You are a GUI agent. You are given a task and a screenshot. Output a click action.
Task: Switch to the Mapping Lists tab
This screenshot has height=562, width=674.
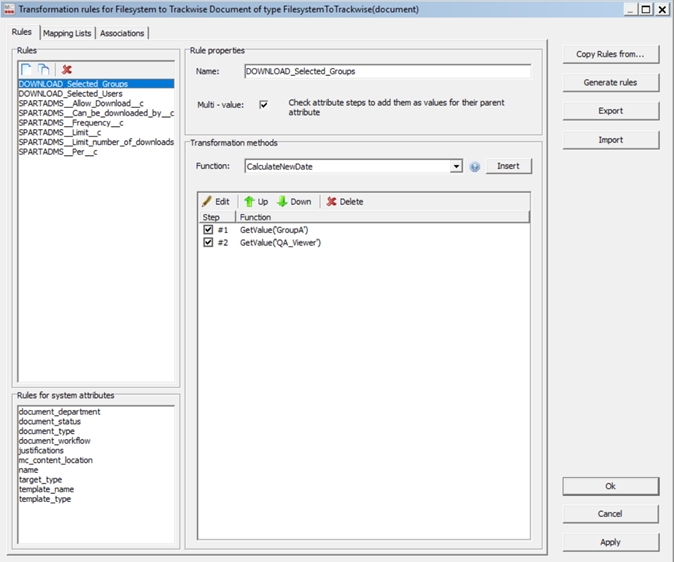[67, 33]
